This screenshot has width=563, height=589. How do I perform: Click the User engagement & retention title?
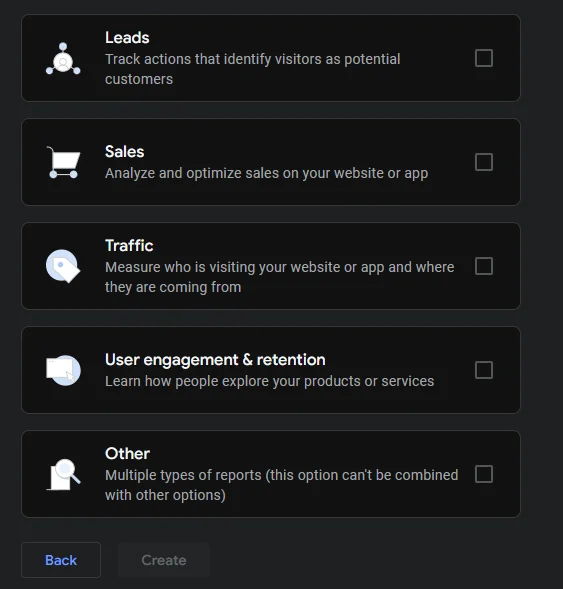point(215,360)
